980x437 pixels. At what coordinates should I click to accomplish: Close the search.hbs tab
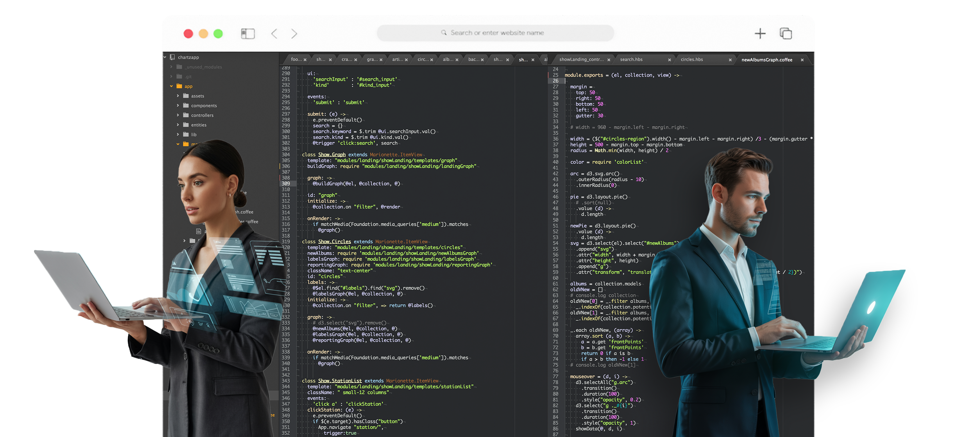click(x=670, y=60)
